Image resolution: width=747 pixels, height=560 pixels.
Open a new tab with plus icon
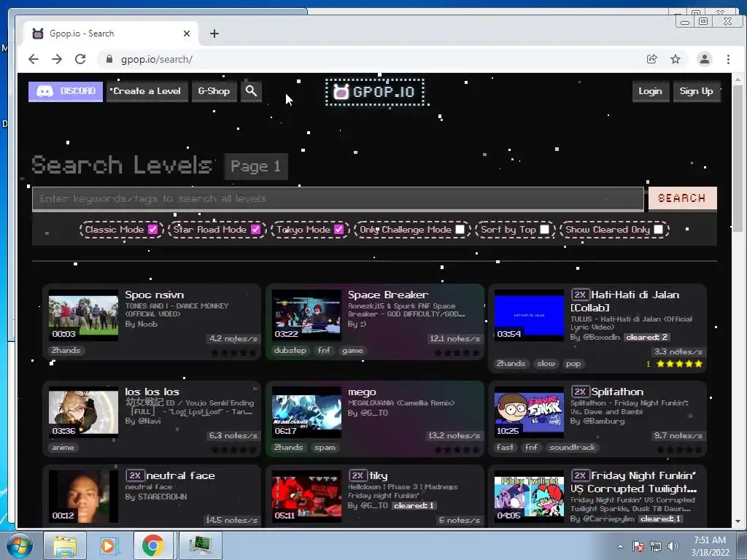point(214,34)
